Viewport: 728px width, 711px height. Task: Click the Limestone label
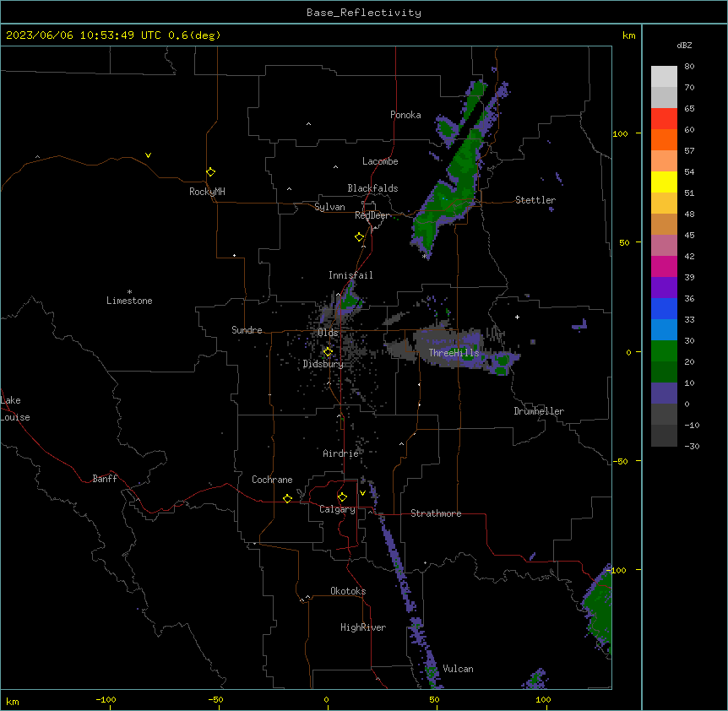[129, 301]
